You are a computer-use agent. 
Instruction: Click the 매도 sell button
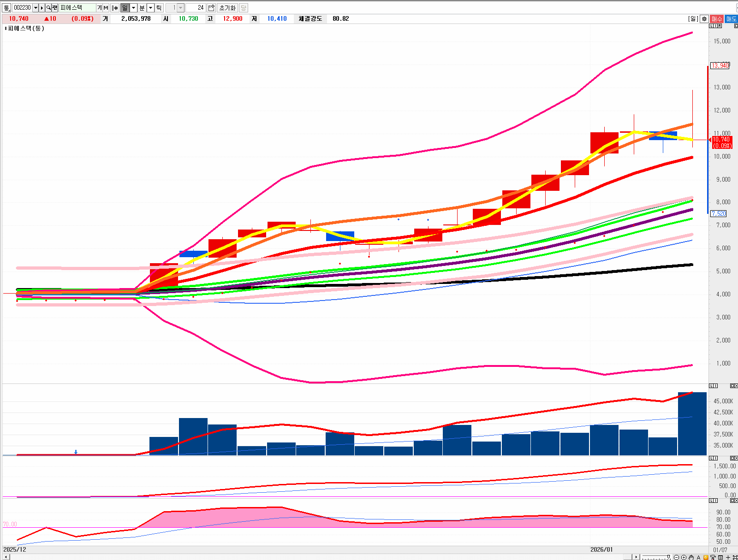732,19
